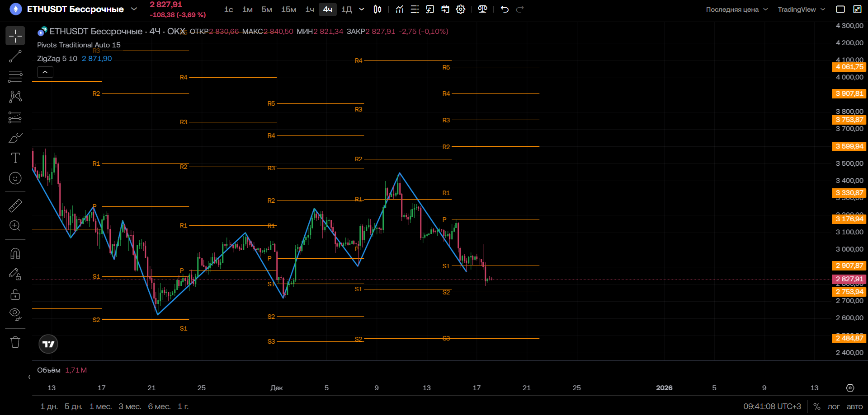Click the 4 061,75 pivot price label

(849, 67)
